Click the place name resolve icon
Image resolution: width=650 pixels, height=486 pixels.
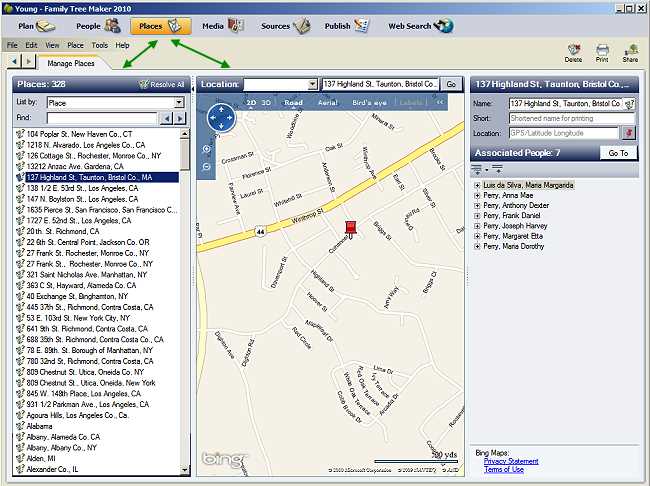tap(629, 104)
